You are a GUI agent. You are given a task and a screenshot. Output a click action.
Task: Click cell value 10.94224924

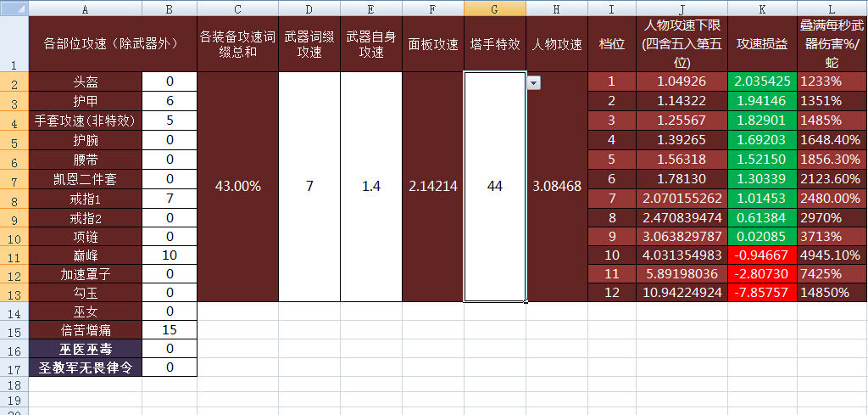tap(682, 293)
